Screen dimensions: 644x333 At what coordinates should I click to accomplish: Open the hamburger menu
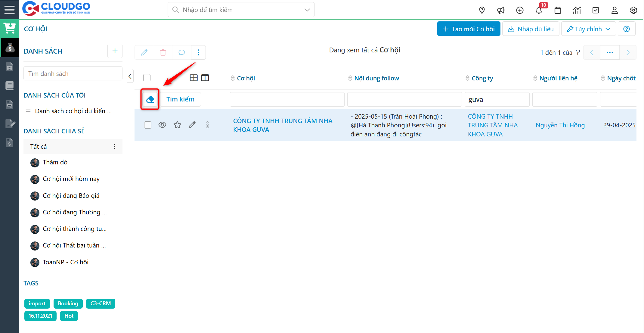click(x=9, y=9)
